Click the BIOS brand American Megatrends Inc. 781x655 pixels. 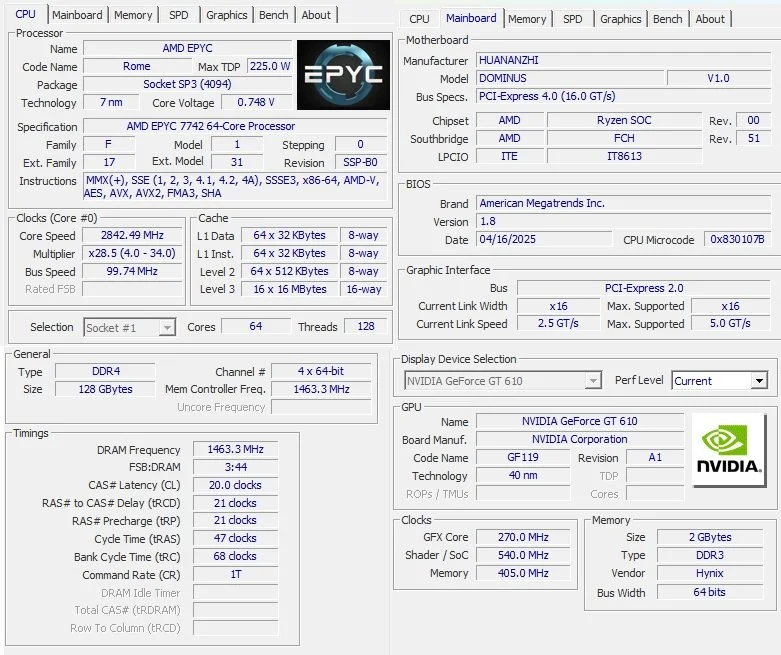624,203
